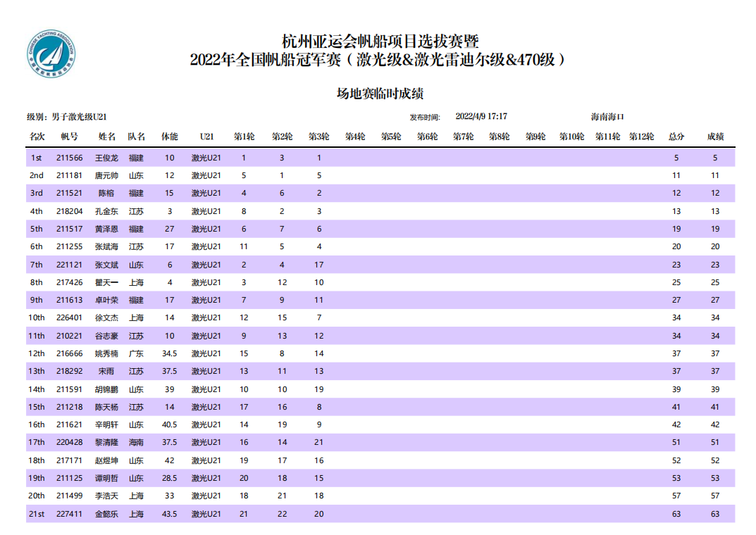Click the 总分 column header
Image resolution: width=756 pixels, height=535 pixels.
(x=676, y=137)
